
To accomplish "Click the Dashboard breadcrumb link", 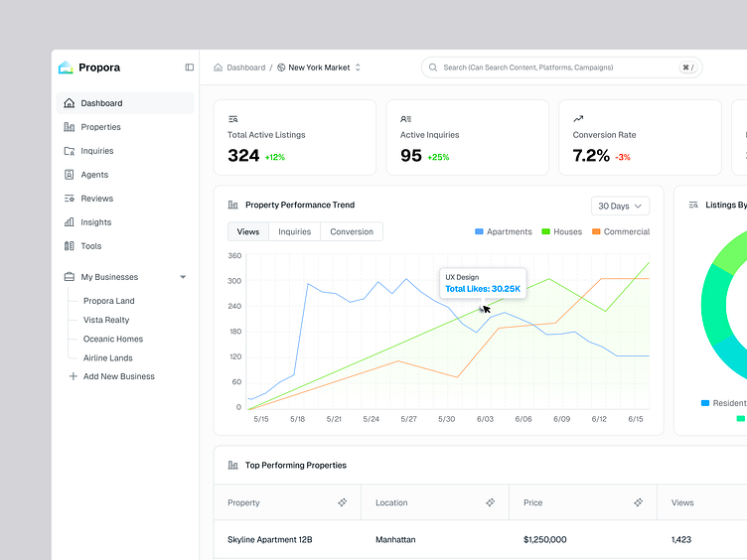I will (x=245, y=68).
